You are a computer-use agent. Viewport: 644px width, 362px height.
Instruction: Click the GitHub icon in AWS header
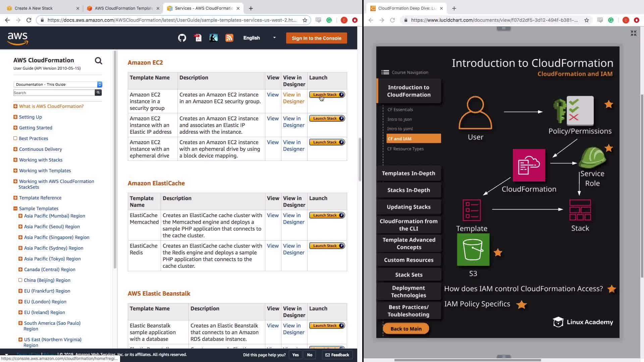(x=182, y=38)
